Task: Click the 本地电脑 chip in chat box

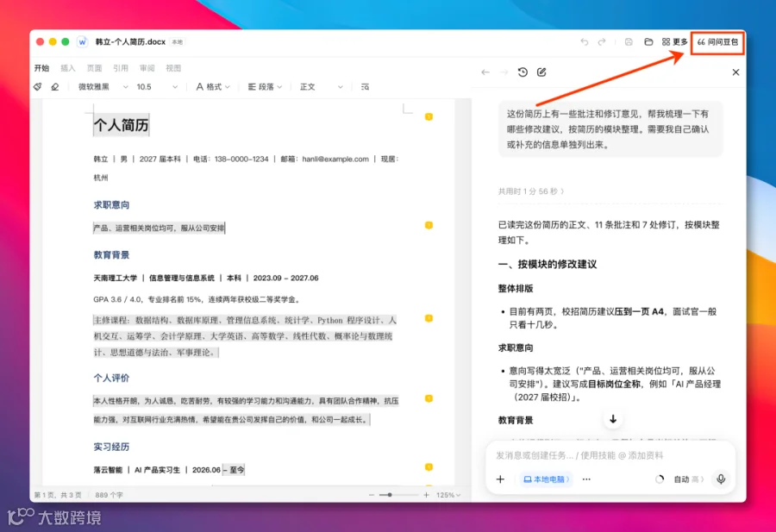Action: [547, 479]
